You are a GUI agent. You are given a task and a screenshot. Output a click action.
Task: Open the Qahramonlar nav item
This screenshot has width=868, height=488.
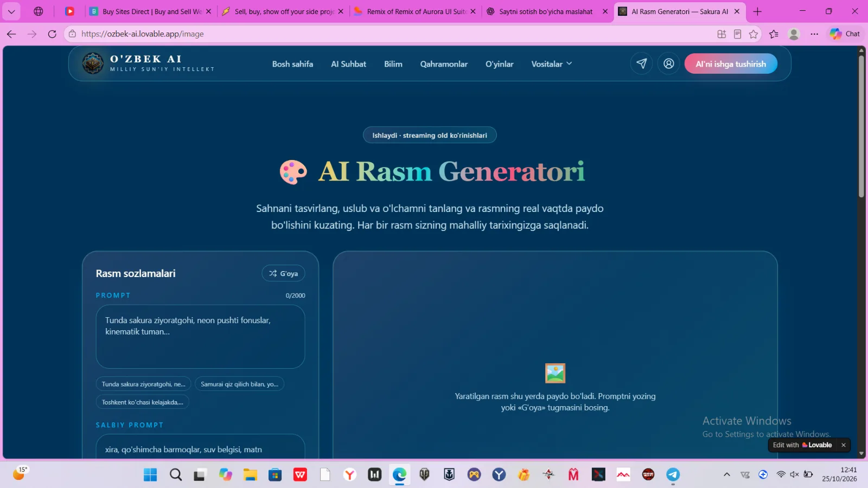(x=444, y=64)
